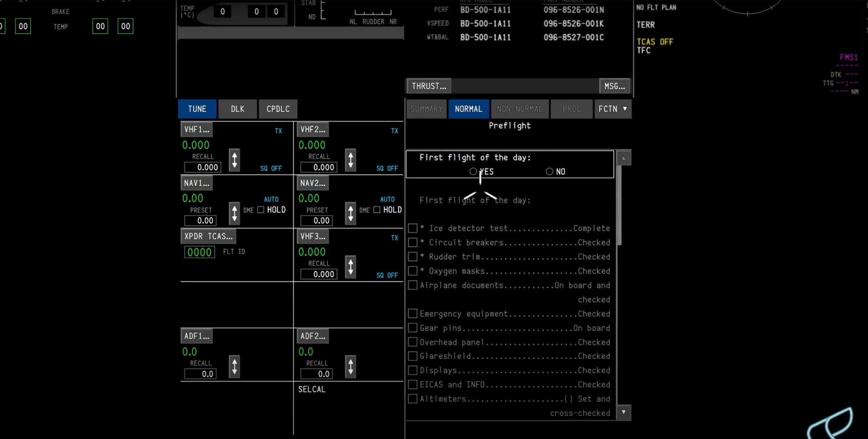This screenshot has height=439, width=868.
Task: Open the XPDR TCAS settings
Action: [208, 236]
